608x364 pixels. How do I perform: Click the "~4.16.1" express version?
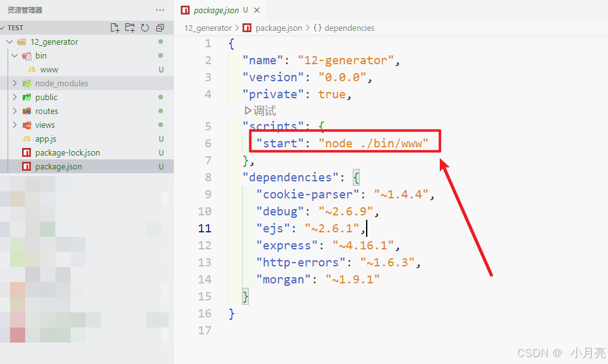363,246
